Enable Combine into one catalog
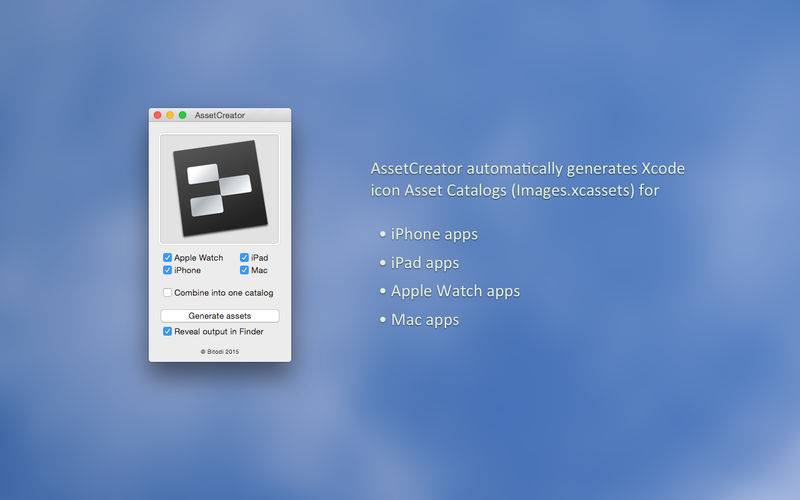The image size is (800, 500). click(x=168, y=293)
